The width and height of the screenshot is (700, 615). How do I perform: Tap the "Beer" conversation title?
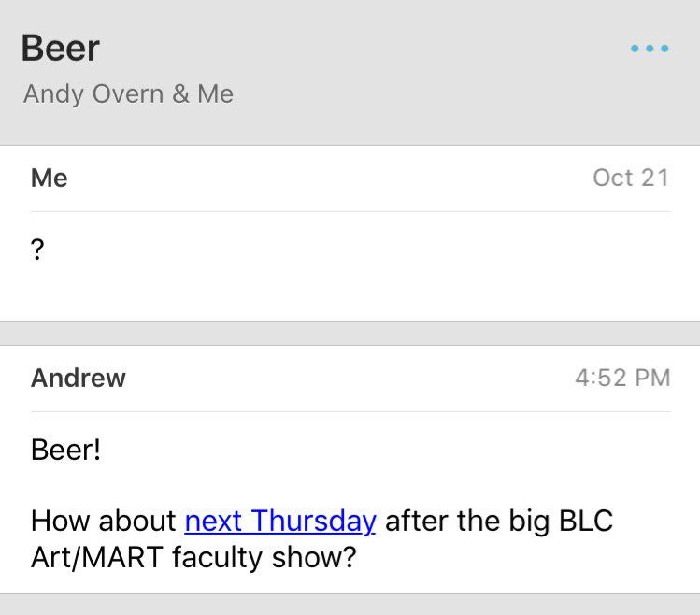pos(61,49)
